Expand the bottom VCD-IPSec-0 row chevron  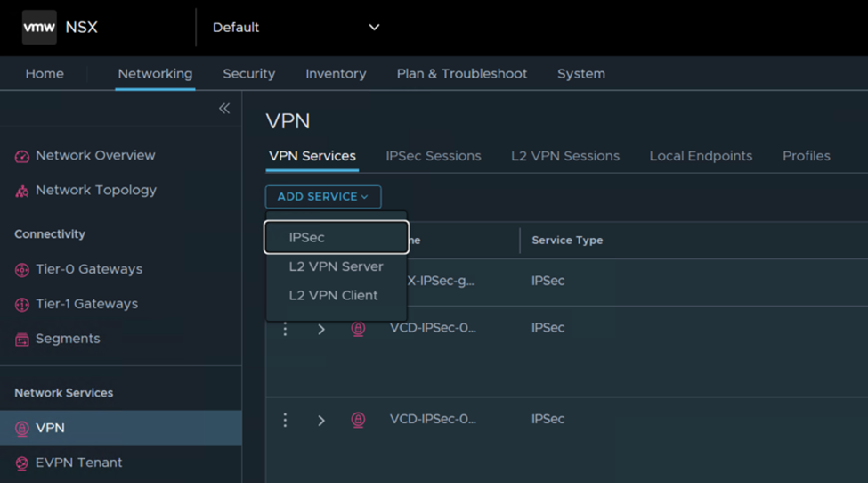tap(321, 421)
